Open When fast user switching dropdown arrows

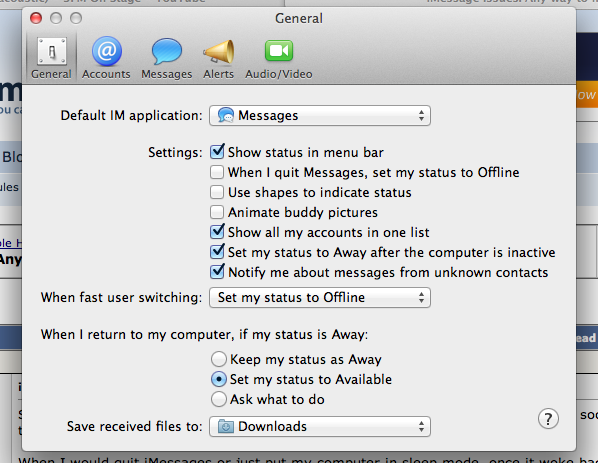pos(421,297)
